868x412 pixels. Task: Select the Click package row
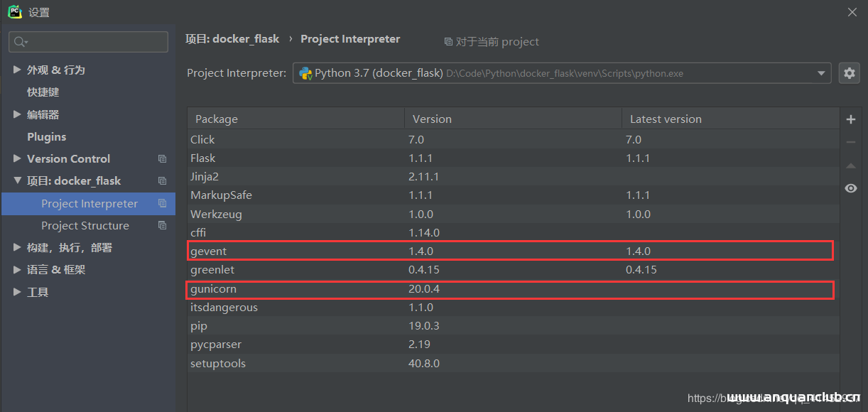(x=513, y=139)
